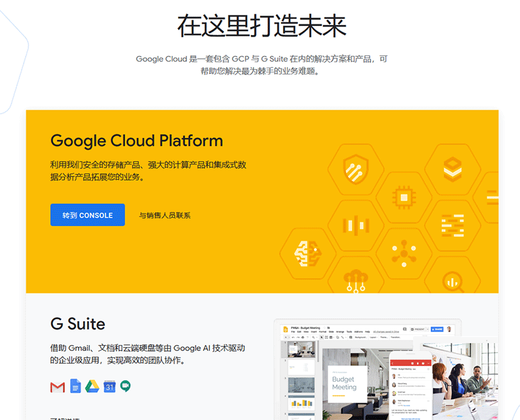520x420 pixels.
Task: Click the vertical bars hexagon icon
Action: pos(353,224)
